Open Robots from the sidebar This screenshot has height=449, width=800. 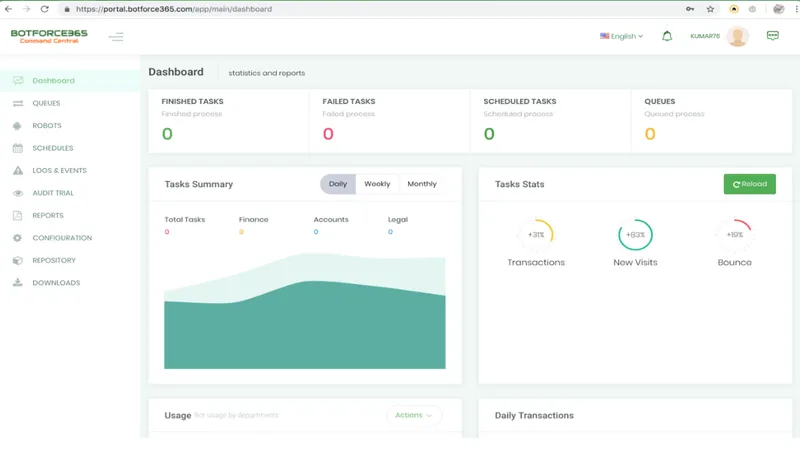tap(47, 126)
